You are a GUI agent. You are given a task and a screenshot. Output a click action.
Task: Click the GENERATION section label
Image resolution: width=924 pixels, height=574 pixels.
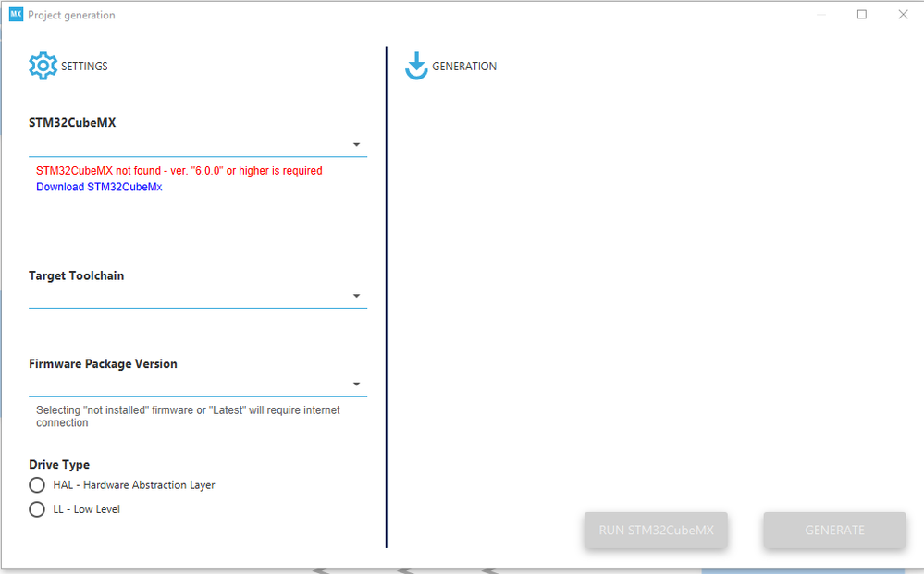[x=464, y=66]
